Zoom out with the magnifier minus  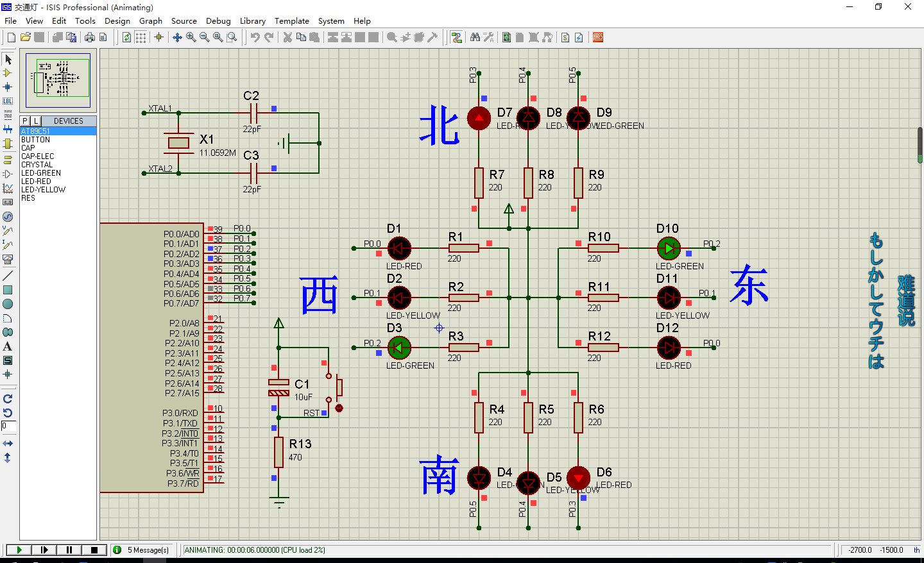pyautogui.click(x=205, y=37)
